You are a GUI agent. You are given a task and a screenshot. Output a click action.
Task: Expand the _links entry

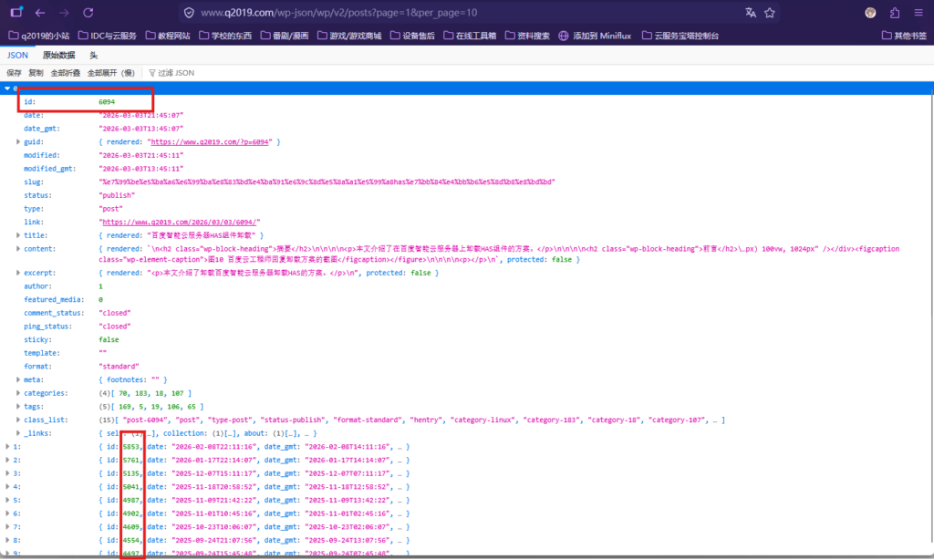point(19,432)
